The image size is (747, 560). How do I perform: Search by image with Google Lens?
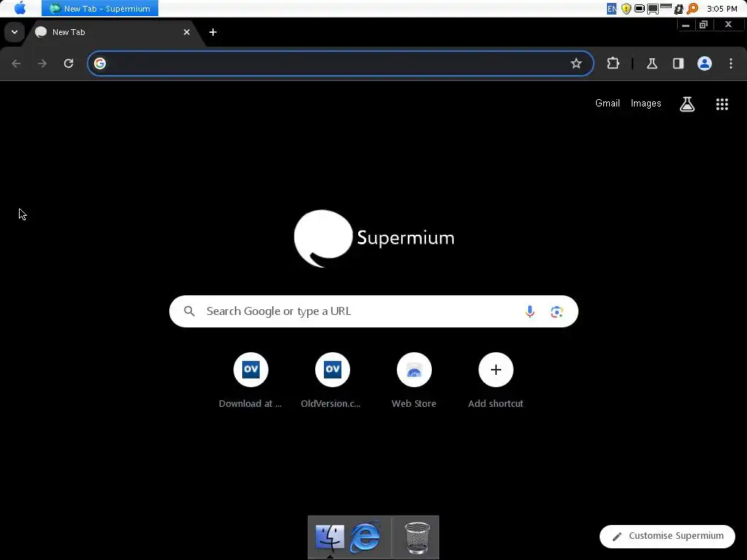(557, 311)
